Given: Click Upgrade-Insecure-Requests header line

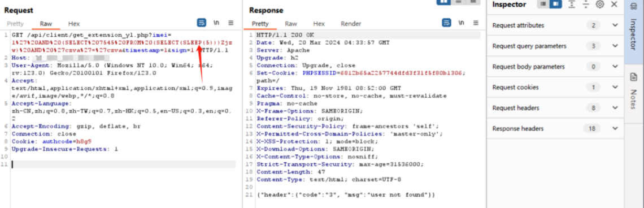Looking at the screenshot, I should coord(64,149).
